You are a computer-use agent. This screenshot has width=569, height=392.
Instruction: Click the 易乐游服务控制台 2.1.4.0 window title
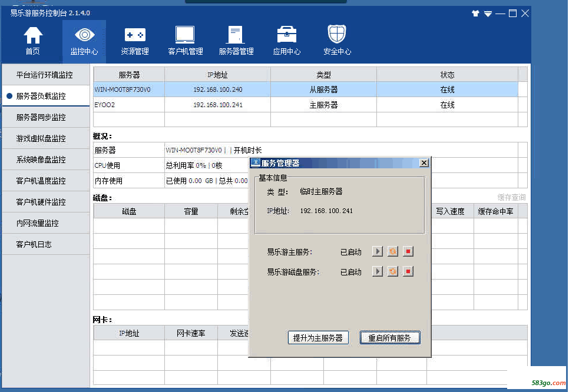50,13
